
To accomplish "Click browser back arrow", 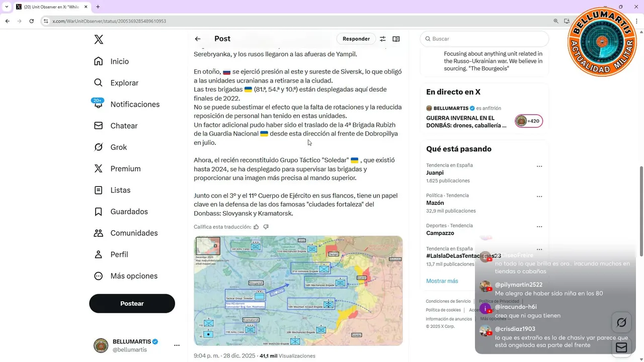I will point(8,21).
